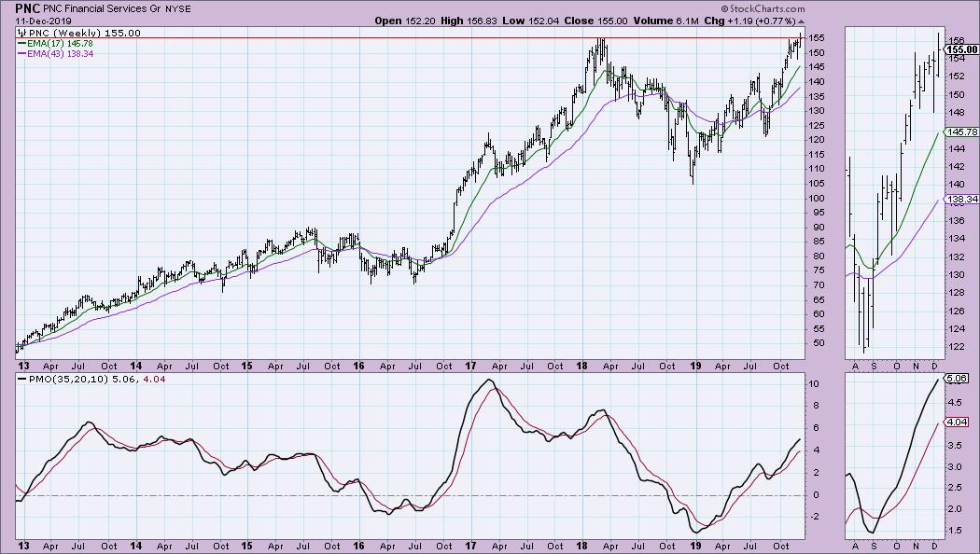Click the PNC ticker symbol in the header

(x=27, y=8)
